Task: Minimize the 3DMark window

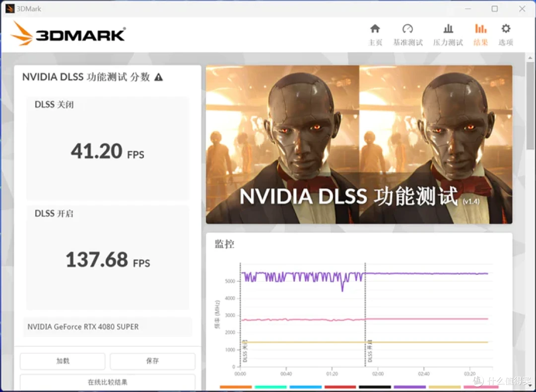Action: (468, 8)
